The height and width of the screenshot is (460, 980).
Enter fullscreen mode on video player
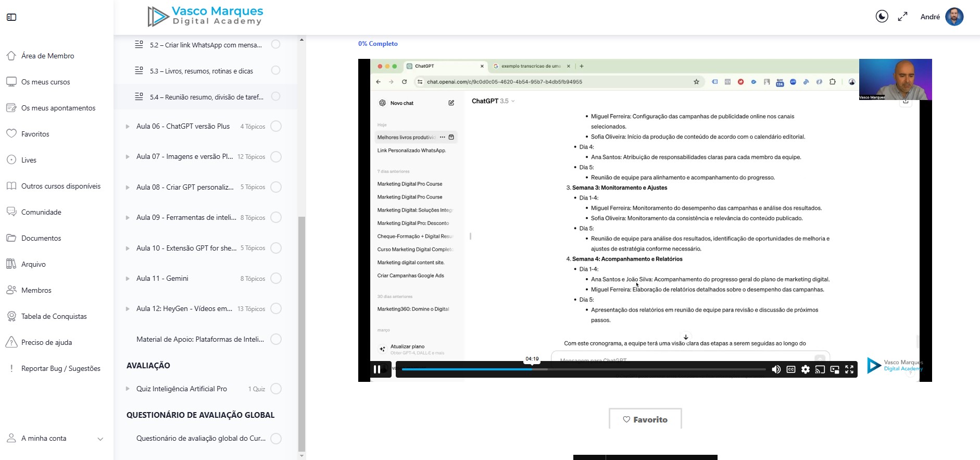point(849,369)
